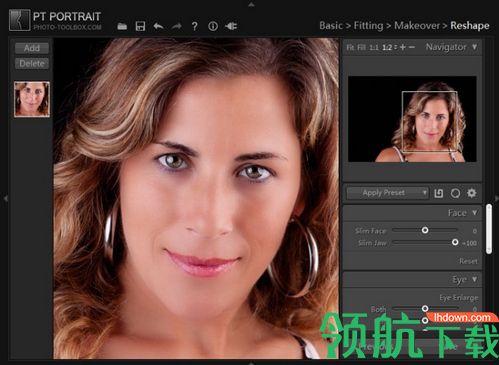
Task: Collapse the top bar via the top arrow
Action: pos(251,4)
